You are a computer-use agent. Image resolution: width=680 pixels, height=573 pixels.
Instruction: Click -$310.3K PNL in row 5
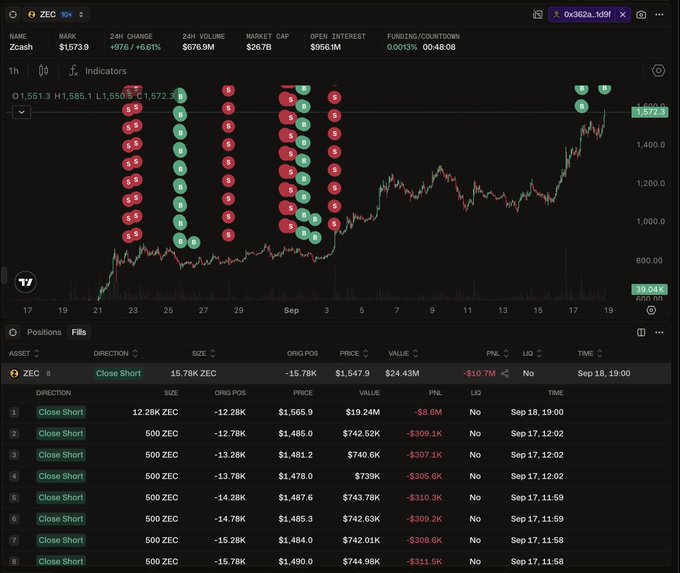coord(424,497)
